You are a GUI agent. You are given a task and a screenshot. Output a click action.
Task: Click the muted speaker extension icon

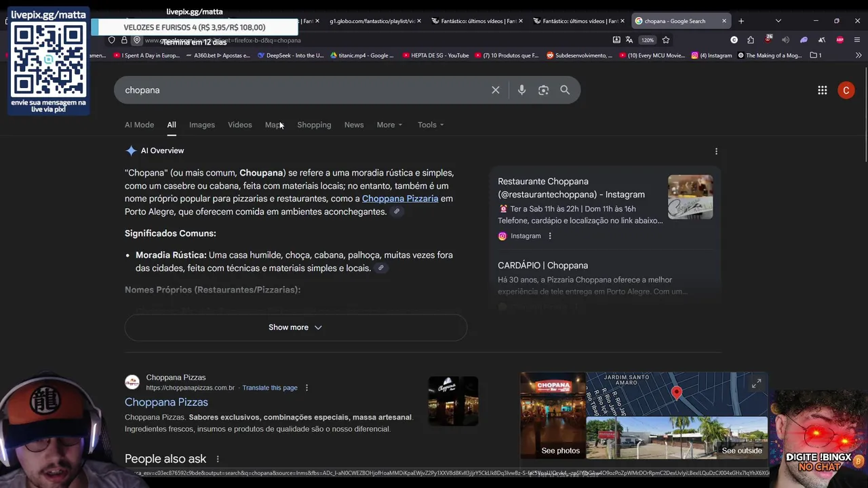point(785,40)
